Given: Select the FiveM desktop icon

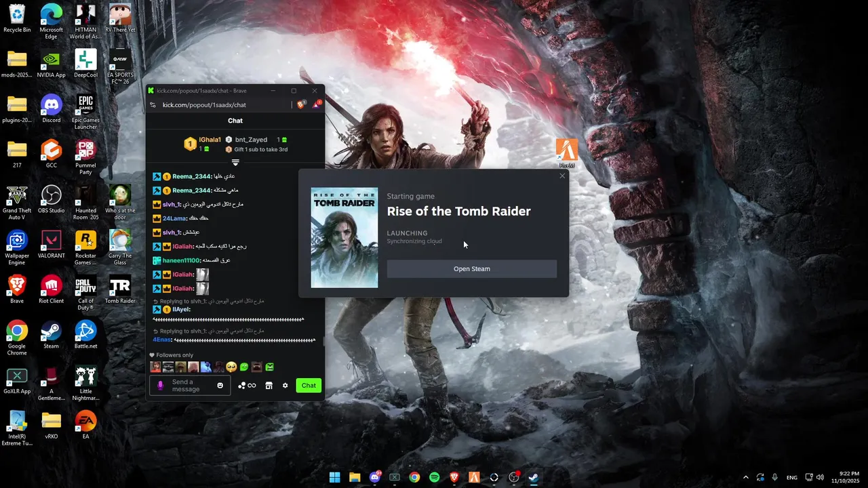Looking at the screenshot, I should coord(567,153).
